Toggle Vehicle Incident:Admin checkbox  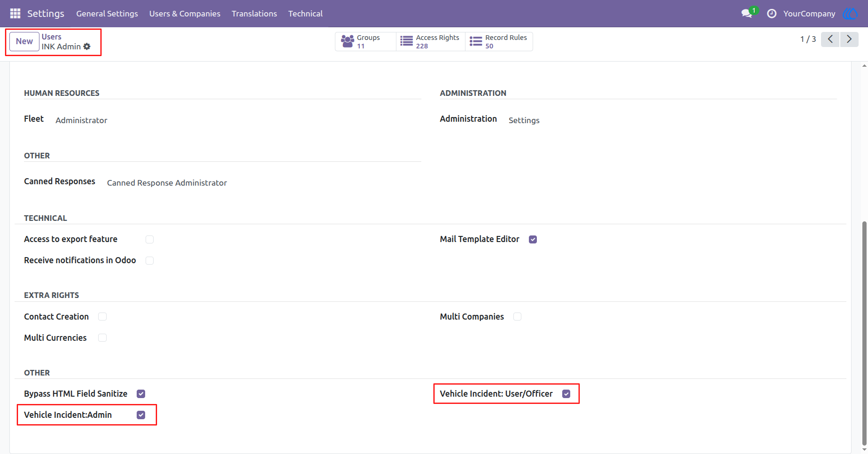pyautogui.click(x=141, y=415)
